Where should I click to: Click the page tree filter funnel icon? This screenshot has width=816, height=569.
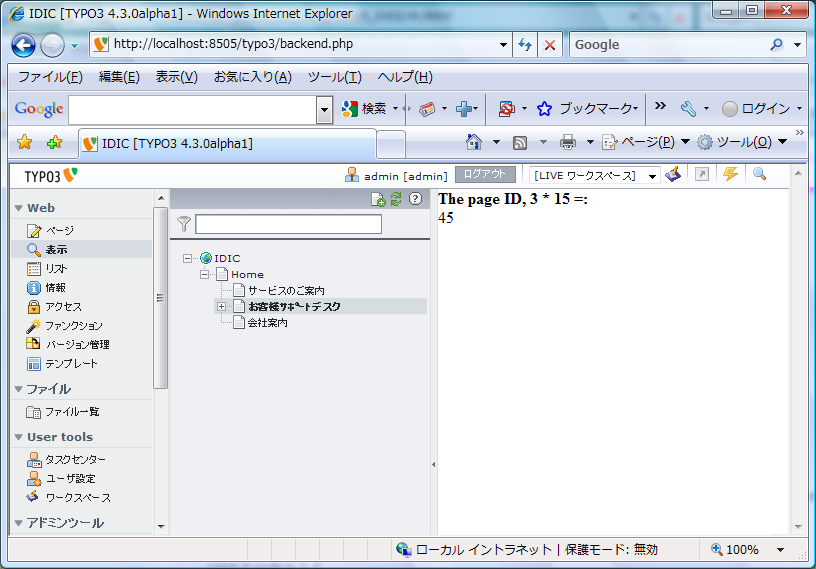(x=183, y=224)
